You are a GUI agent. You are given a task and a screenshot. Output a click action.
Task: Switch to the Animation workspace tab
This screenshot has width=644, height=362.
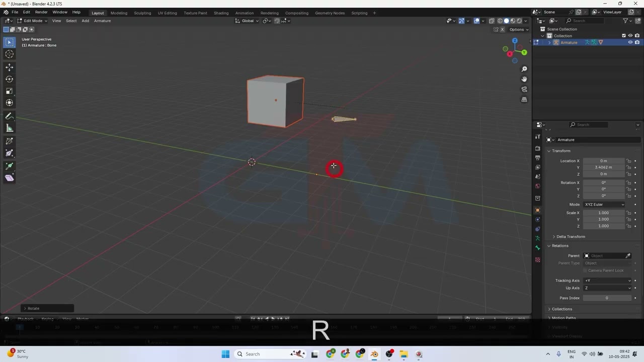pos(245,13)
